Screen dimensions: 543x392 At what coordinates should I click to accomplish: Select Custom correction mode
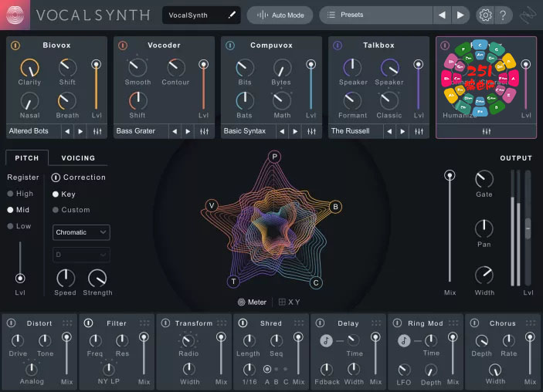(71, 210)
